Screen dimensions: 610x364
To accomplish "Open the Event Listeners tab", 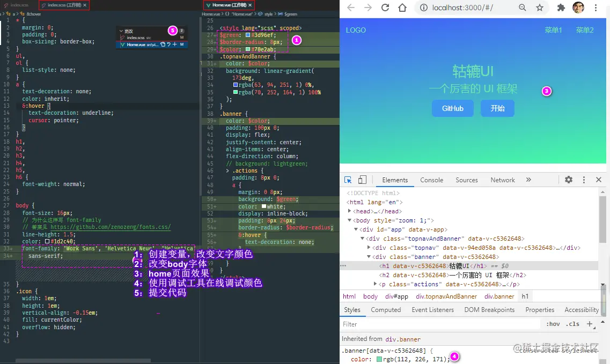I will [x=432, y=310].
